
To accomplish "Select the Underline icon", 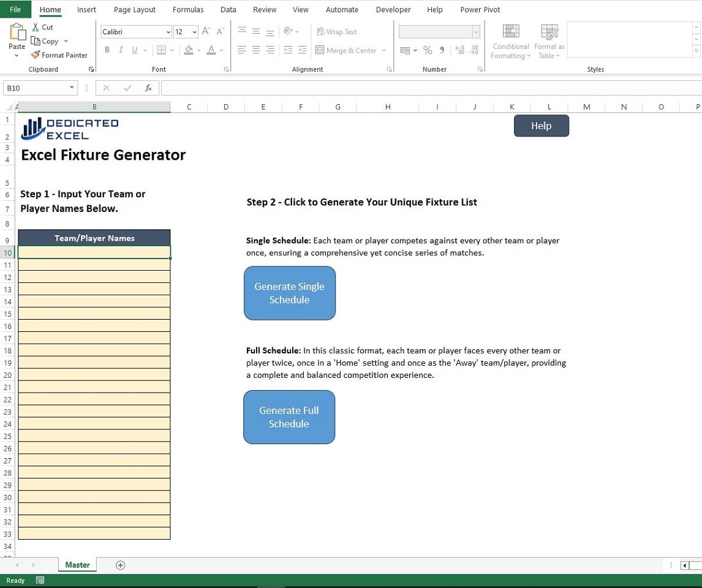I will click(x=134, y=50).
